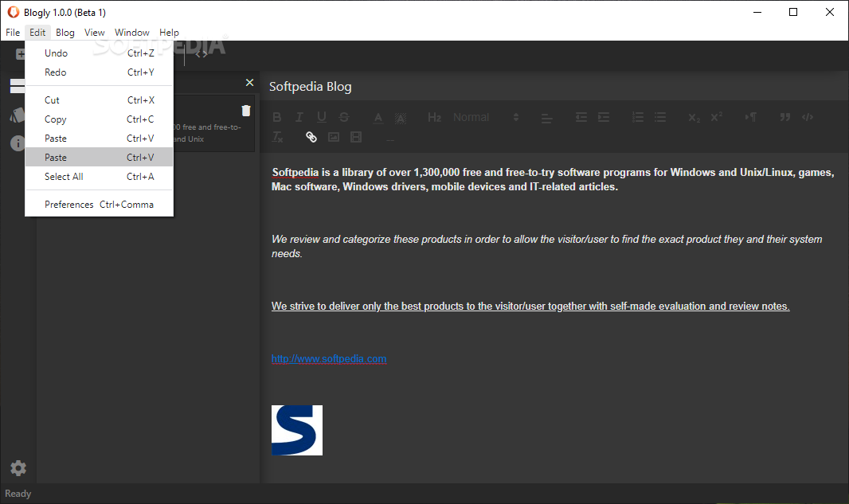Choose Undo from the Edit menu
Screen dimensions: 849x504
(99, 53)
